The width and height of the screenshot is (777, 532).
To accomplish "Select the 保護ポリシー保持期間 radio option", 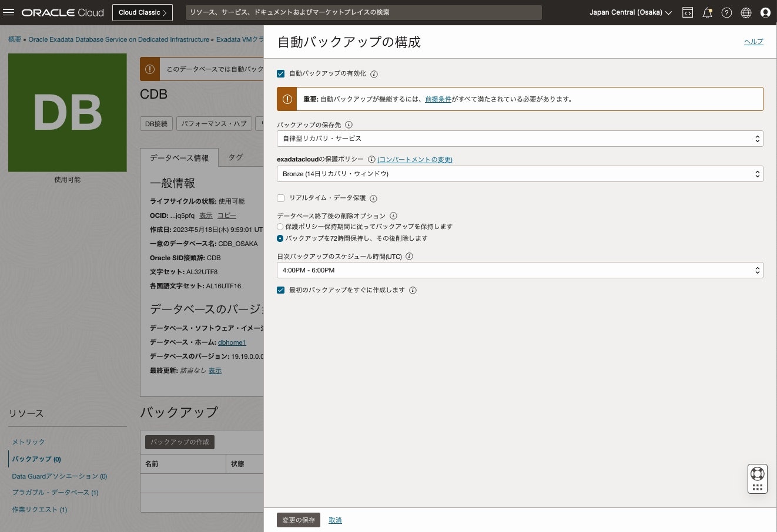I will (280, 227).
